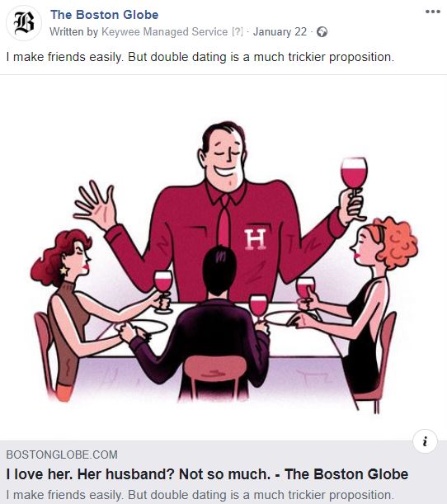Click the Public globe privacy icon
The image size is (447, 504).
322,32
